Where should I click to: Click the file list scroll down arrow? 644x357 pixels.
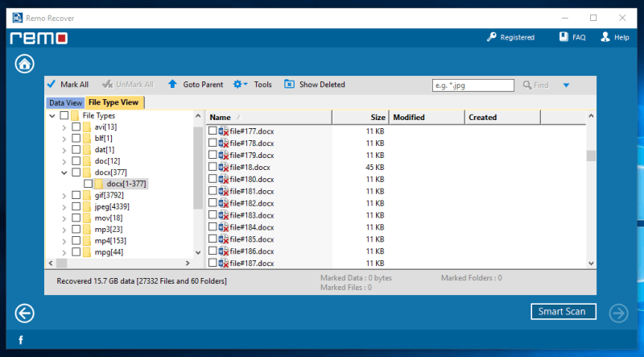tap(591, 264)
